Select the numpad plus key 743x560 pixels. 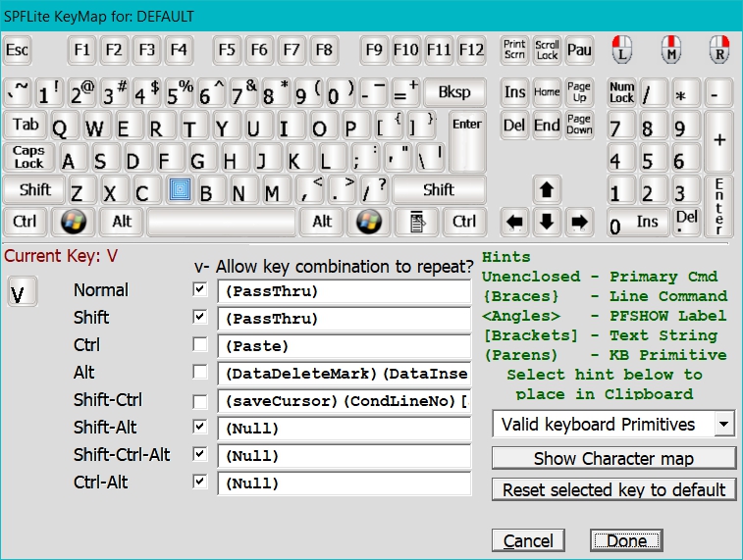pos(718,140)
